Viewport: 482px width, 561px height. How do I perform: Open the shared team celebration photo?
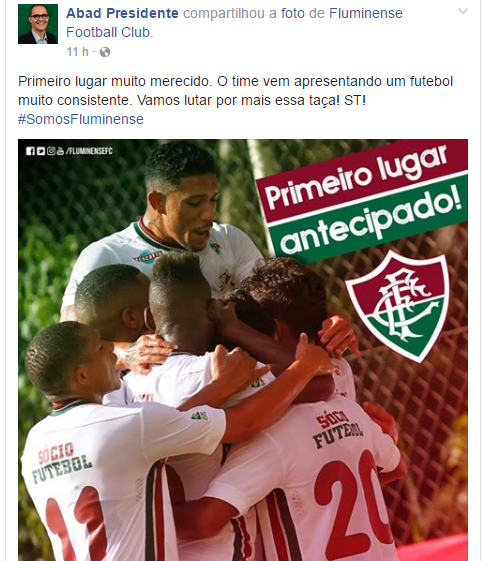tap(243, 350)
